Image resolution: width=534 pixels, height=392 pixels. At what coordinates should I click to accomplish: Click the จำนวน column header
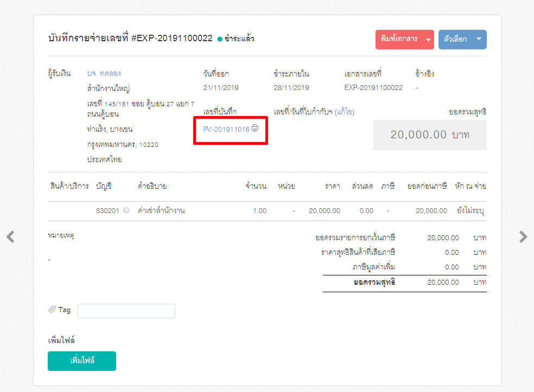pos(256,186)
